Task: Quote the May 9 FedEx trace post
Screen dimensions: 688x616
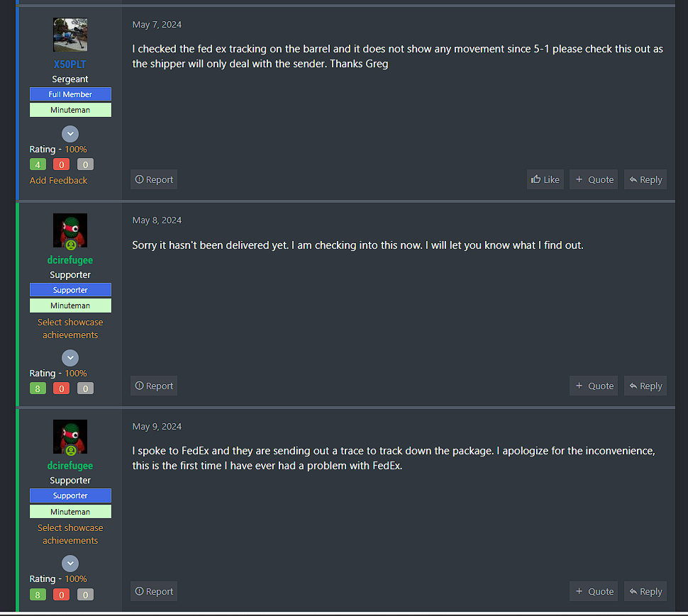Action: point(594,591)
